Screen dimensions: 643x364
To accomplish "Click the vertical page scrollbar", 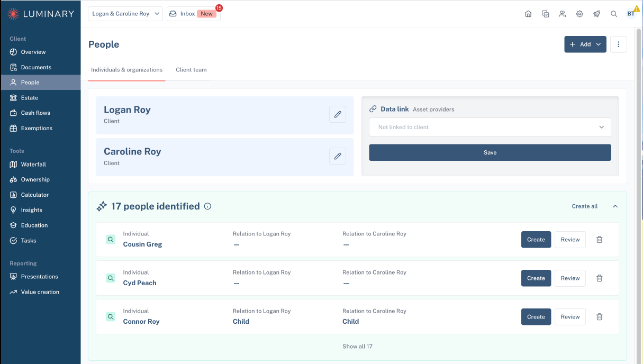I will click(x=639, y=196).
